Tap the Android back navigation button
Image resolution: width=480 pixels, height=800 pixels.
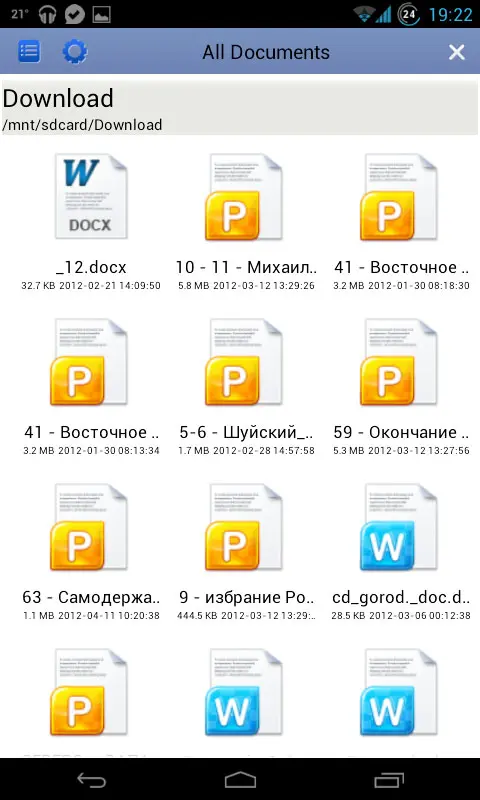(91, 780)
